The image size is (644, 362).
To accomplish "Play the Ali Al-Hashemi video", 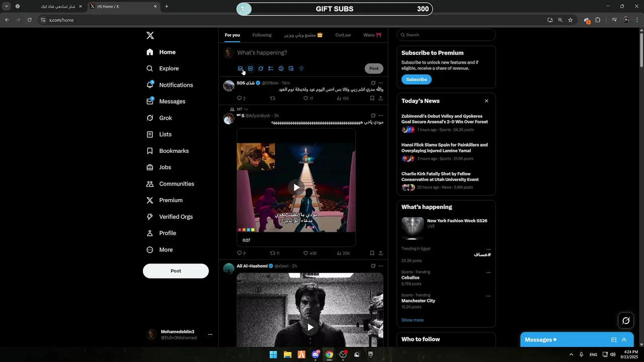I will coord(310,327).
